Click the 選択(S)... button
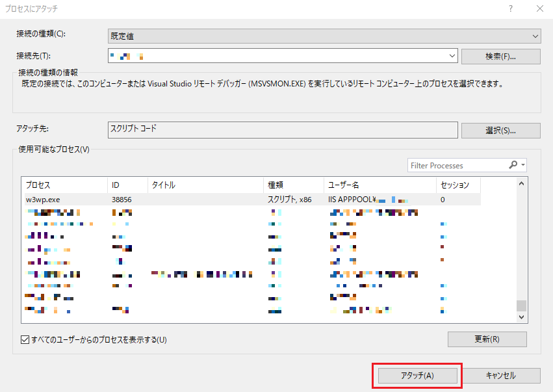Image resolution: width=553 pixels, height=392 pixels. point(500,129)
